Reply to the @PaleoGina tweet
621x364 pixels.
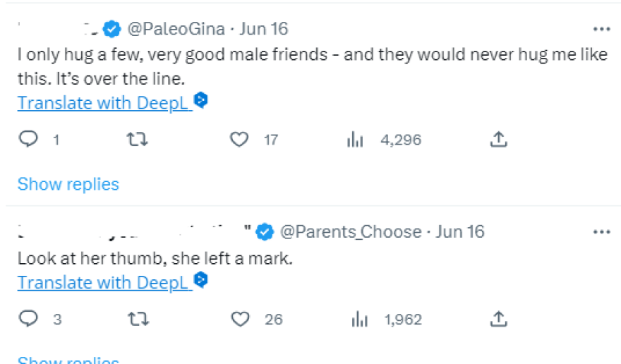(x=28, y=140)
